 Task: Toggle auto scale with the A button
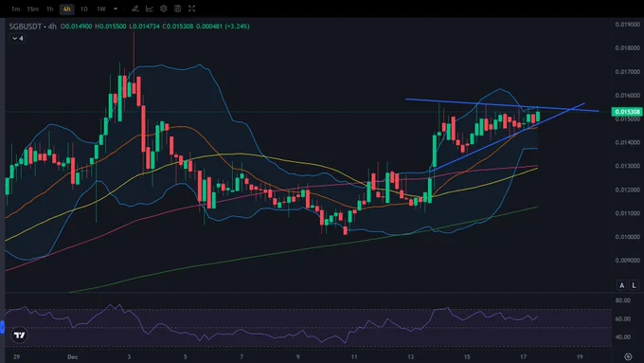point(622,285)
